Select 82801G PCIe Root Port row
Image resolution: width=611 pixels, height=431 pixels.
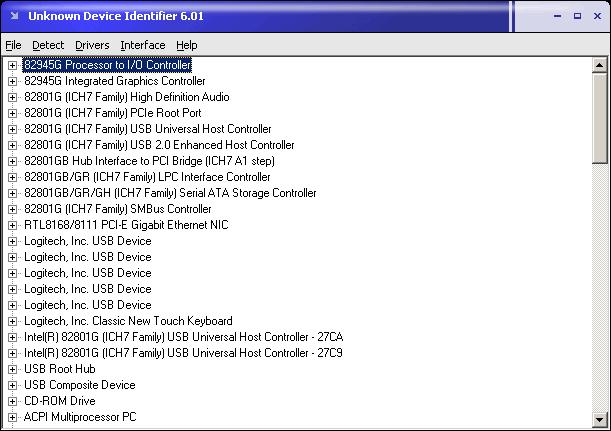point(113,113)
